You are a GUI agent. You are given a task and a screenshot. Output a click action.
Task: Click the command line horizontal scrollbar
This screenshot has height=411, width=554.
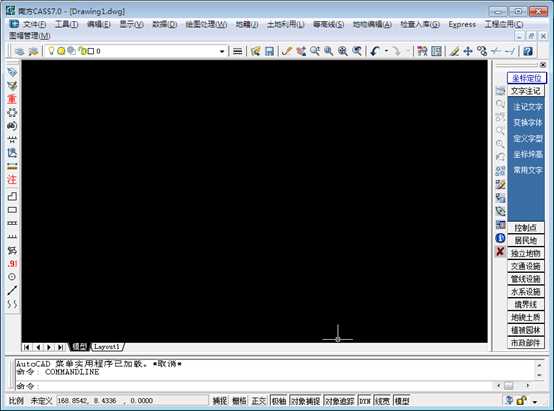point(513,386)
